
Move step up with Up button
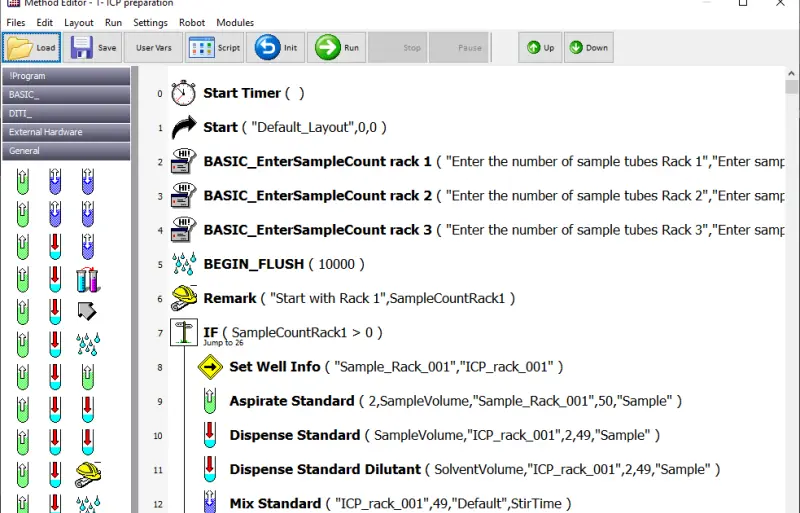pos(541,47)
